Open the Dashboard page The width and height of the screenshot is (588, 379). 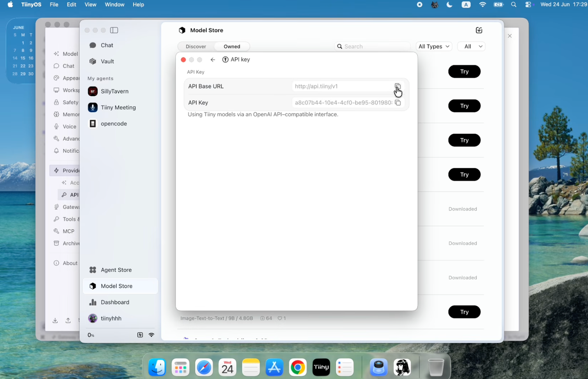pyautogui.click(x=120, y=302)
